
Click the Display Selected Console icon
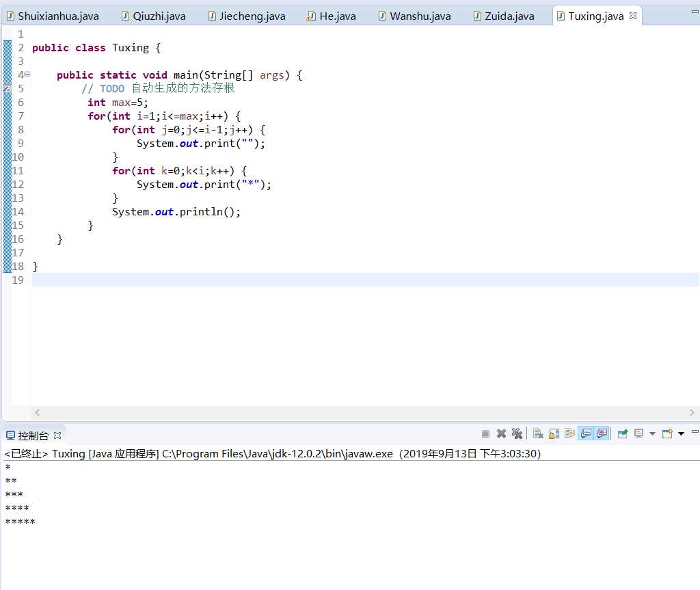click(639, 433)
